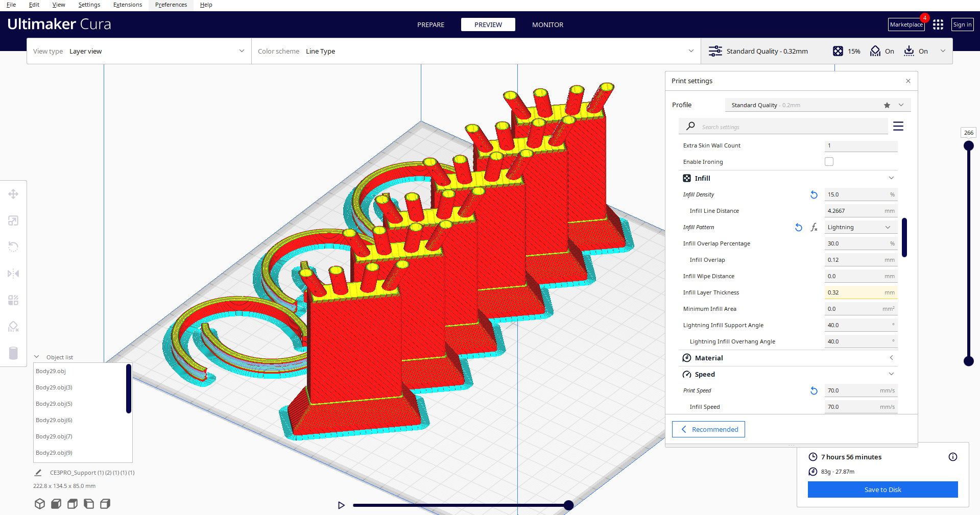Open the View type dropdown
The width and height of the screenshot is (980, 515).
tap(139, 51)
